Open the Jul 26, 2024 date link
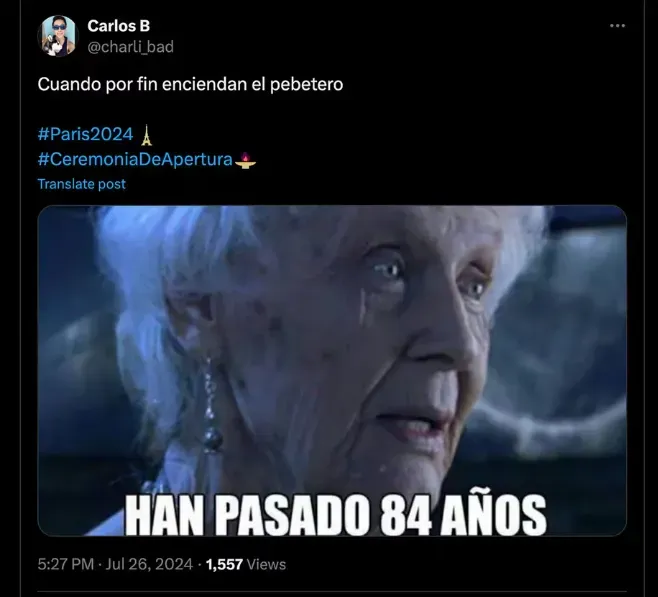Screen dimensions: 658x597 pos(149,564)
